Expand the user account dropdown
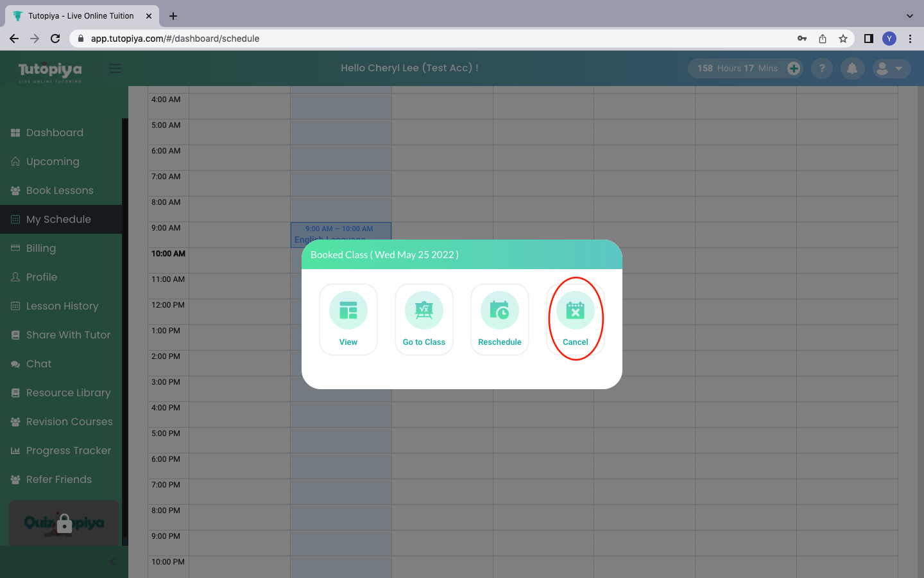The image size is (924, 578). click(891, 68)
